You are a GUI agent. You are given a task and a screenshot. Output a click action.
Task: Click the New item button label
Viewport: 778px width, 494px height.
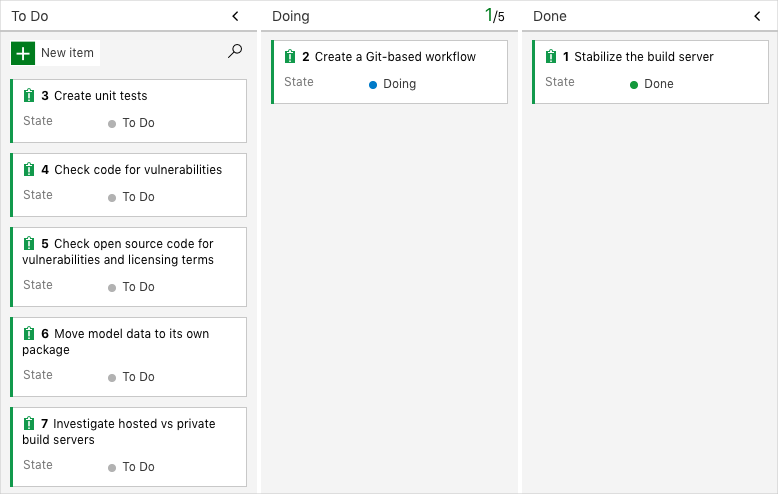click(67, 53)
